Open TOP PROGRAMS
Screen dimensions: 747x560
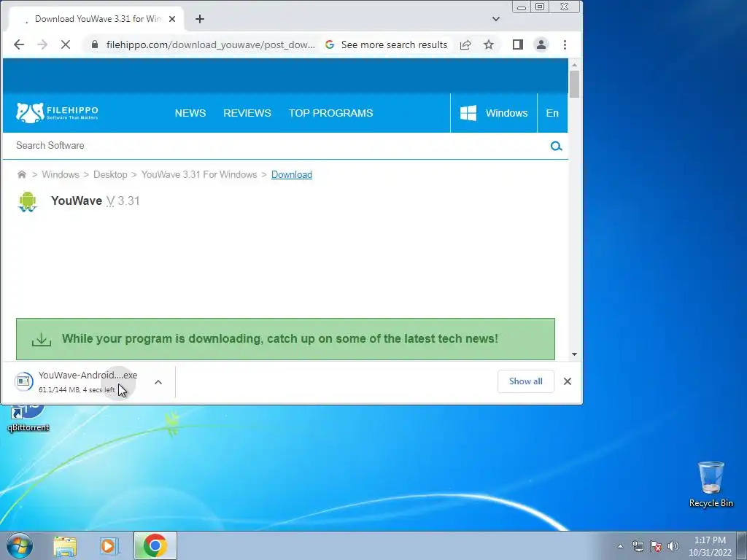(330, 113)
